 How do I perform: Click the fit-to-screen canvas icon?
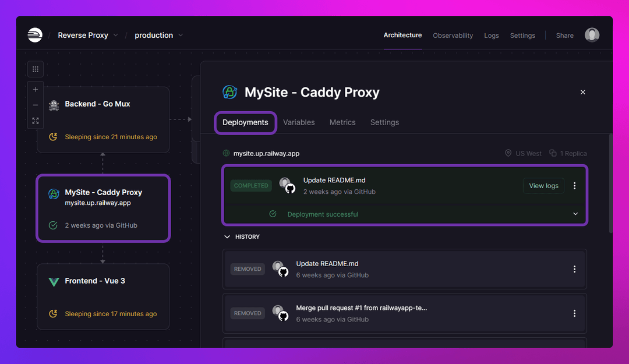pyautogui.click(x=36, y=121)
